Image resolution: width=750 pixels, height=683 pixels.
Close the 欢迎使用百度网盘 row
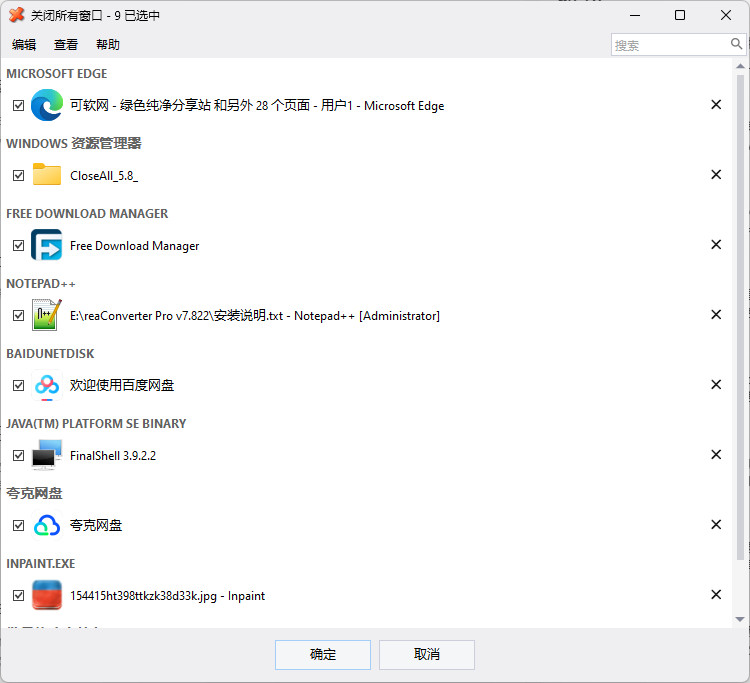(x=716, y=385)
